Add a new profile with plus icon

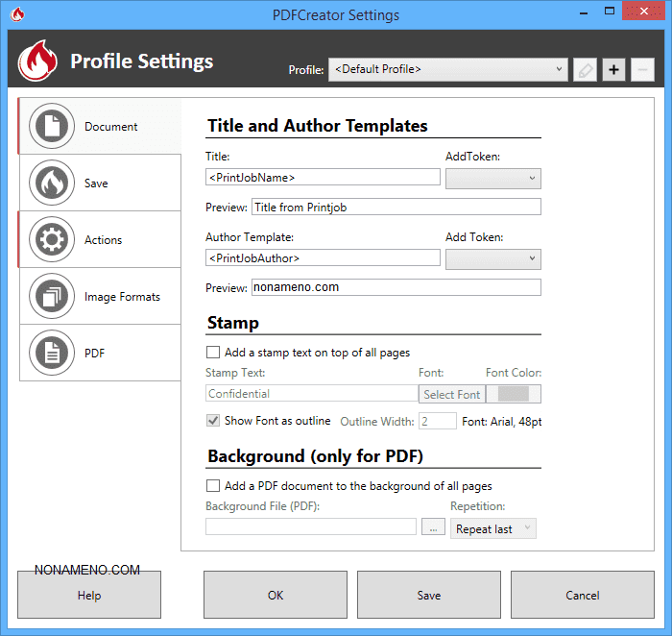613,69
